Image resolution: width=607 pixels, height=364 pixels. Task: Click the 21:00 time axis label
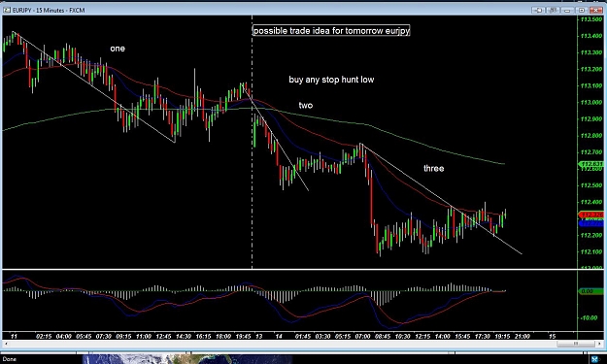click(x=522, y=336)
